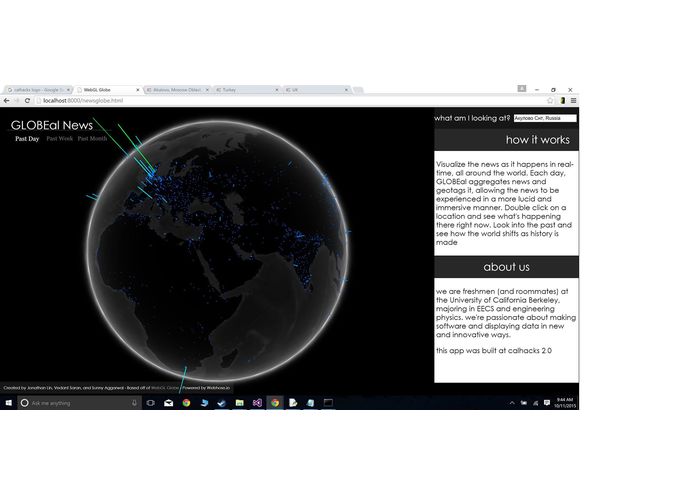The width and height of the screenshot is (695, 494).
Task: Open the WebGL Globe footer link
Action: tap(165, 388)
